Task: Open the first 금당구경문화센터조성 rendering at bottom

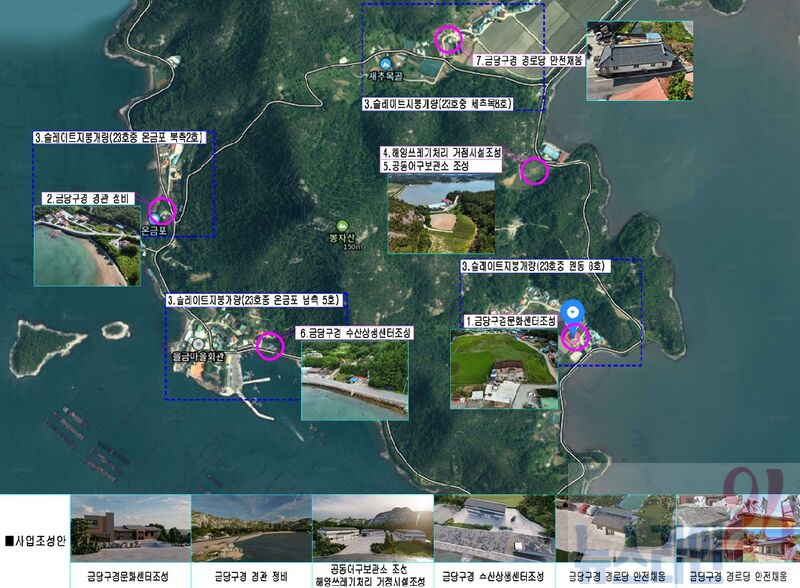Action: pos(130,531)
